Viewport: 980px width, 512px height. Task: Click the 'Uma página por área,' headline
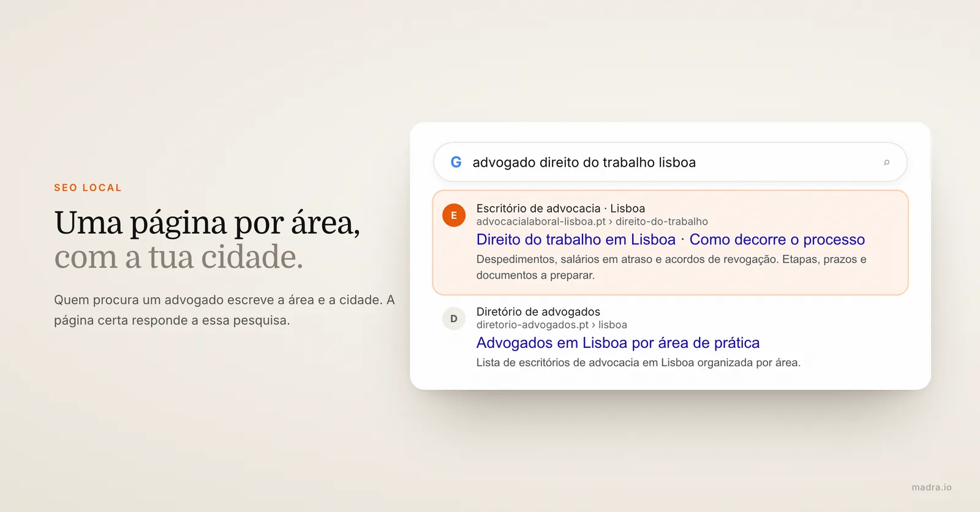pyautogui.click(x=207, y=222)
